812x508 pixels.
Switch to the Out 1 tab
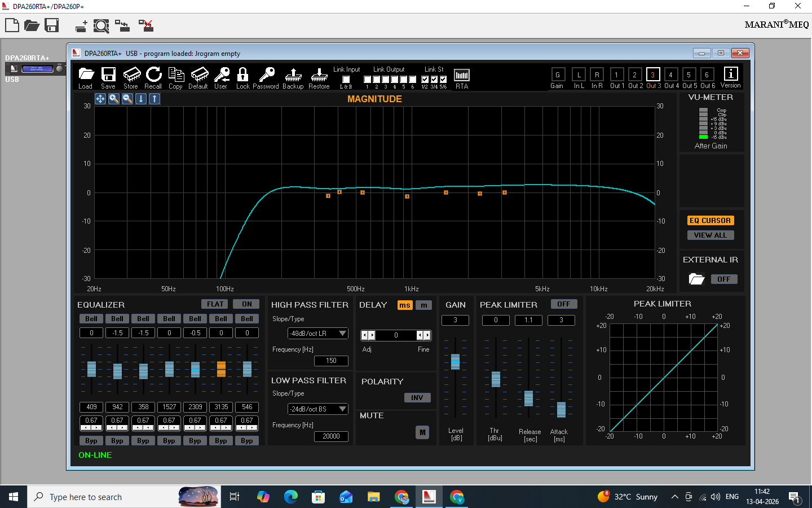[x=616, y=75]
